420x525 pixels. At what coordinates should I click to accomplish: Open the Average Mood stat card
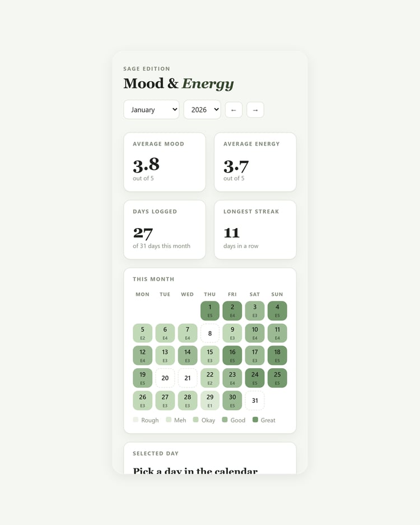[x=165, y=162]
